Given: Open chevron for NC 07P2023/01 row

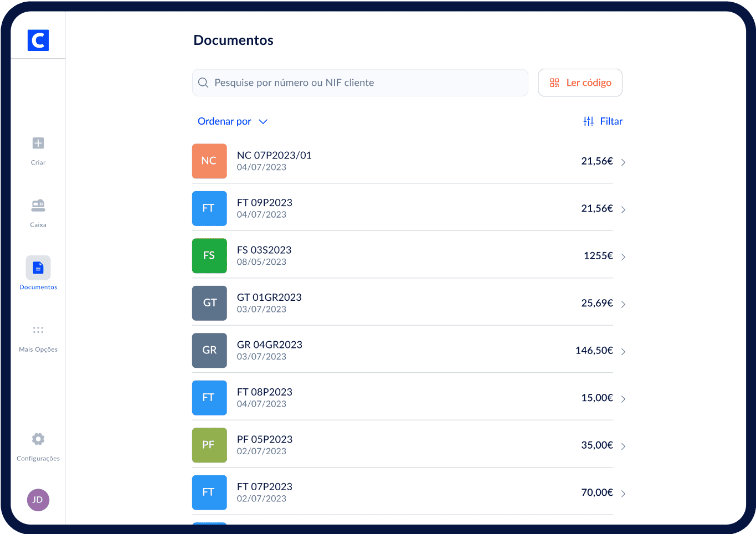Looking at the screenshot, I should pyautogui.click(x=623, y=162).
